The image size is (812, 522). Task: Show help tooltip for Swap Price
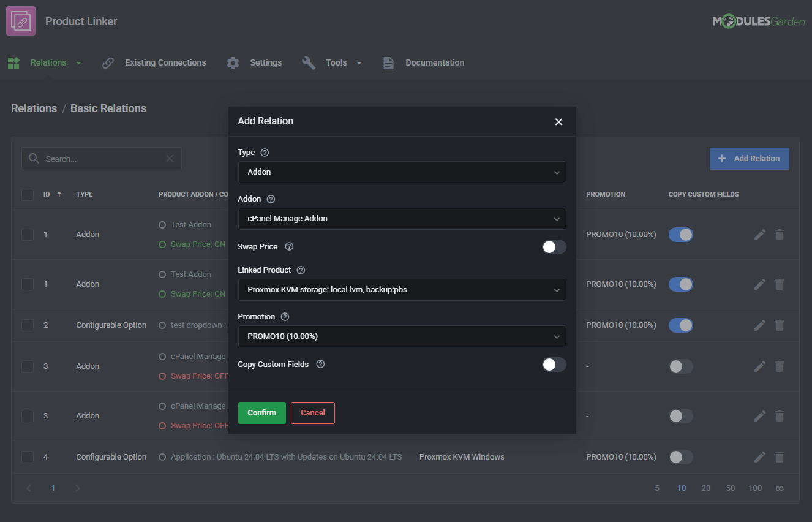click(289, 247)
